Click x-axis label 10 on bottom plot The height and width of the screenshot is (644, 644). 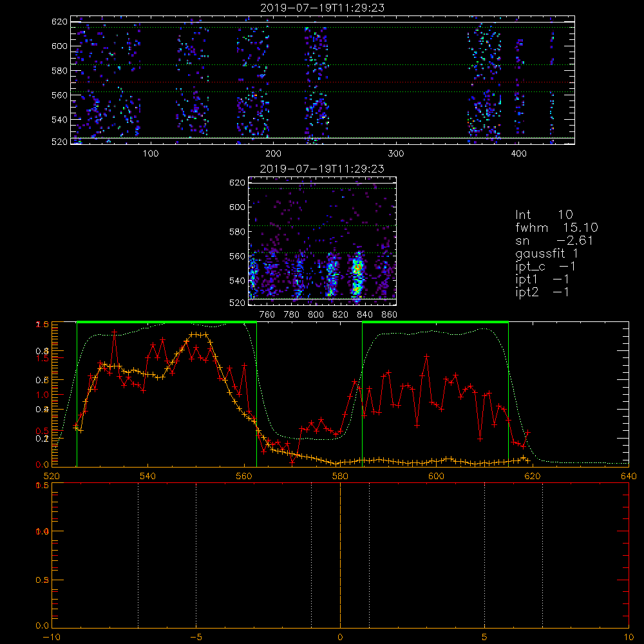pos(629,638)
